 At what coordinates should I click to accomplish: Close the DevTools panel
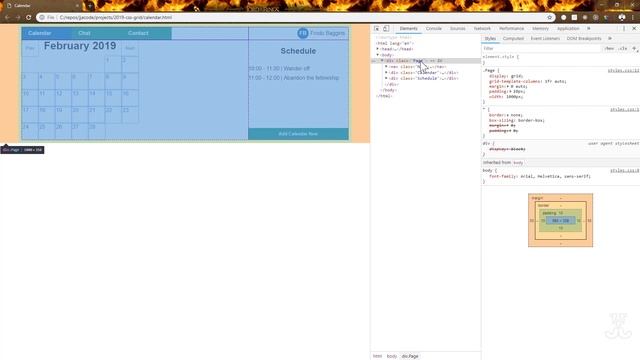(634, 29)
